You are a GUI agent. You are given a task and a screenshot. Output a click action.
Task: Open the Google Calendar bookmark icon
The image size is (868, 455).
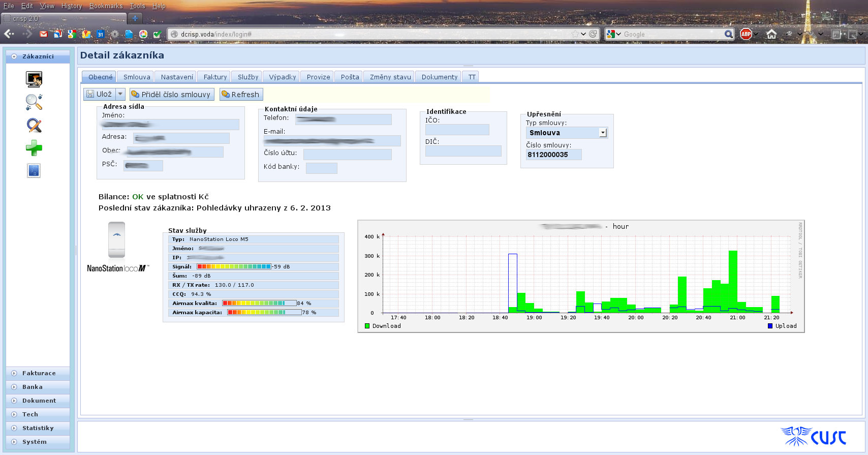100,34
